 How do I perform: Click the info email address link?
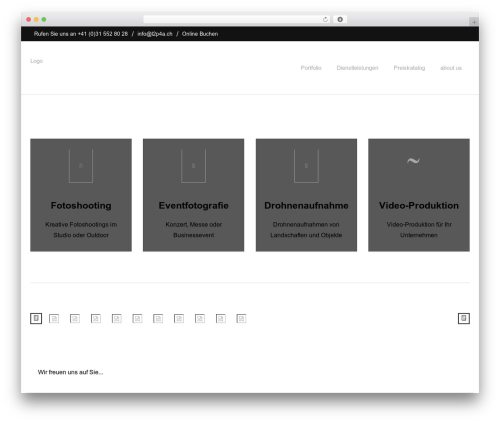[x=155, y=34]
